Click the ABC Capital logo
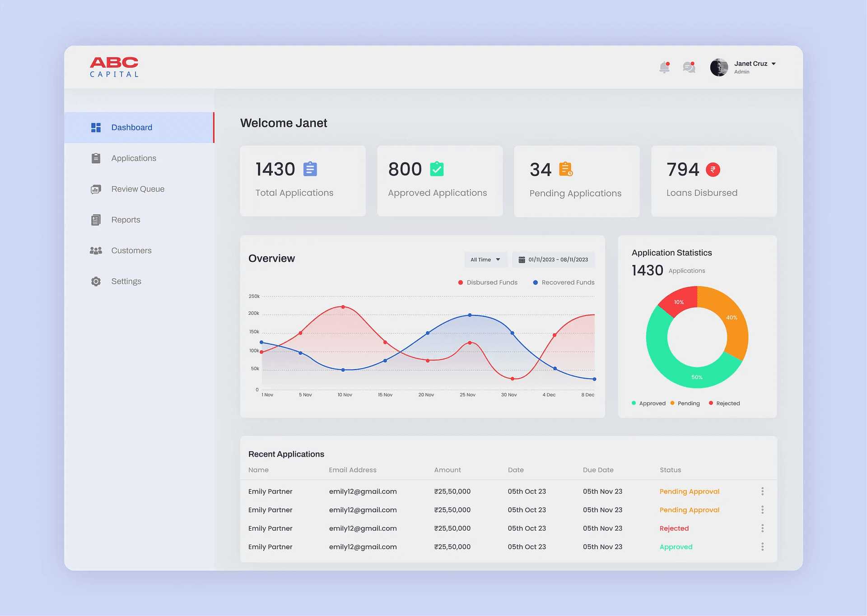The height and width of the screenshot is (616, 867). click(x=114, y=67)
